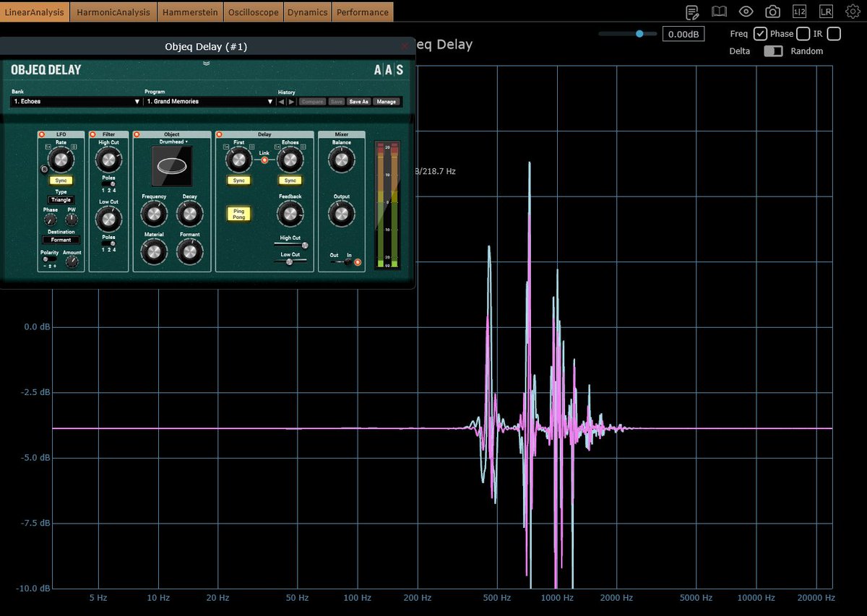This screenshot has width=867, height=616.
Task: Click the Filter High Cut knob
Action: tap(108, 159)
